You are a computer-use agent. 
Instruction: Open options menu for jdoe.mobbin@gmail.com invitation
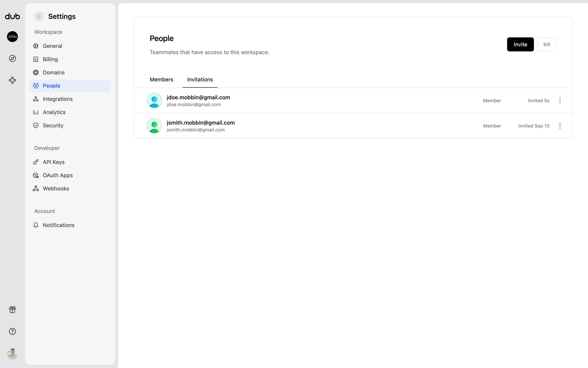[x=560, y=101]
